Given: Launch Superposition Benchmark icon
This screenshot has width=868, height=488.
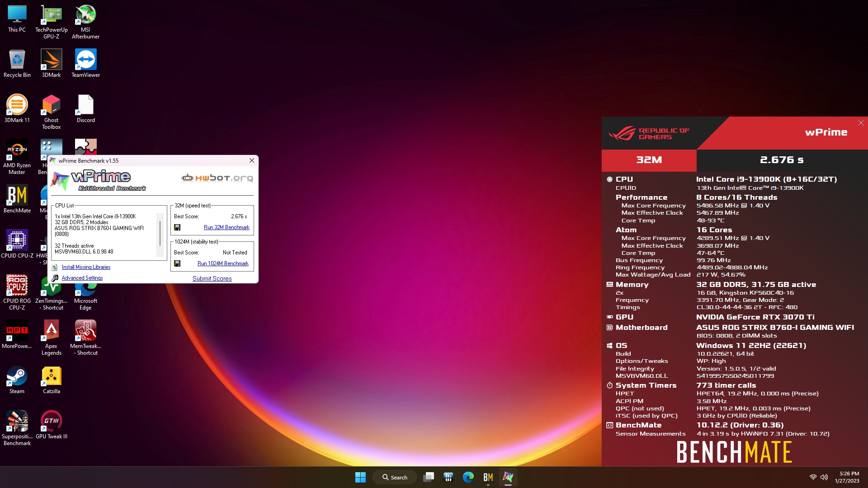Looking at the screenshot, I should coord(17,428).
